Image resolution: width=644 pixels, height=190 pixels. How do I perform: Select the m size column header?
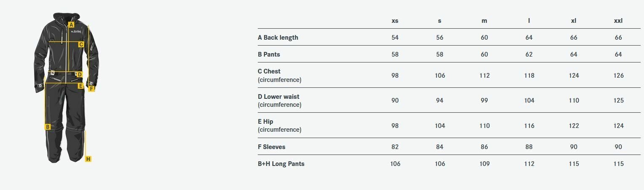coord(484,21)
